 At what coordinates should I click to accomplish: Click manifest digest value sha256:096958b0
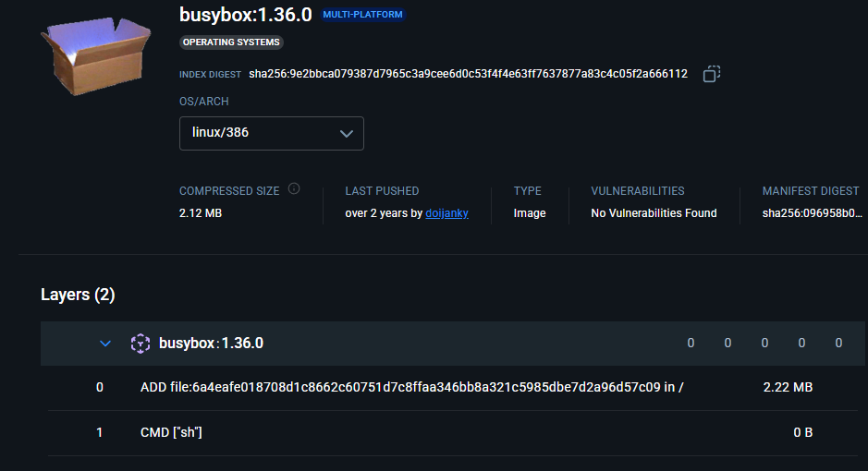[812, 212]
